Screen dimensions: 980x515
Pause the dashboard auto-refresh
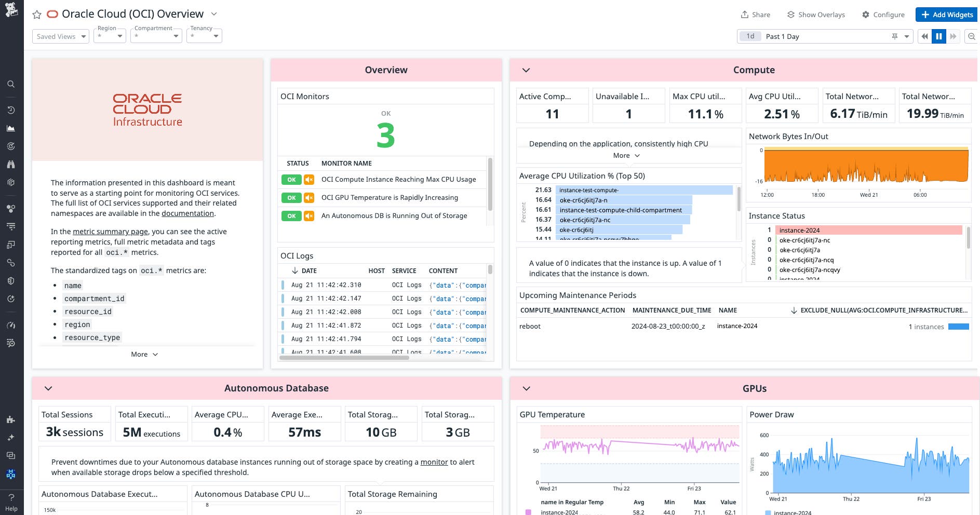coord(939,36)
